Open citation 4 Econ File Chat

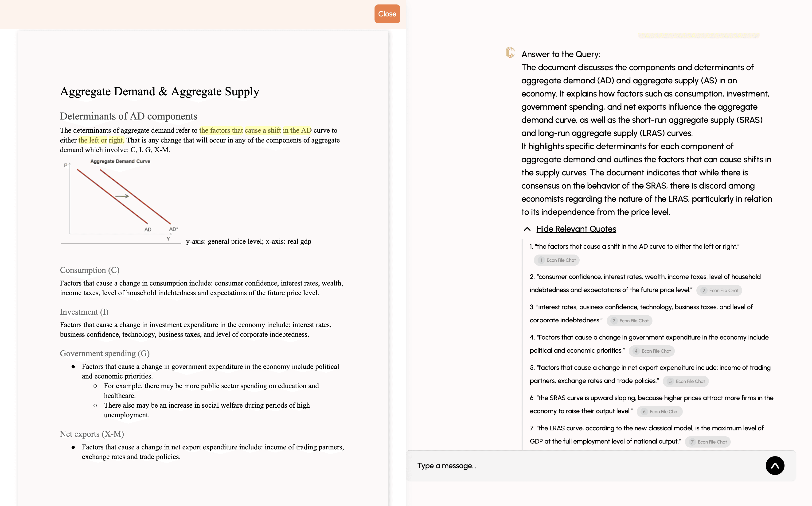652,351
